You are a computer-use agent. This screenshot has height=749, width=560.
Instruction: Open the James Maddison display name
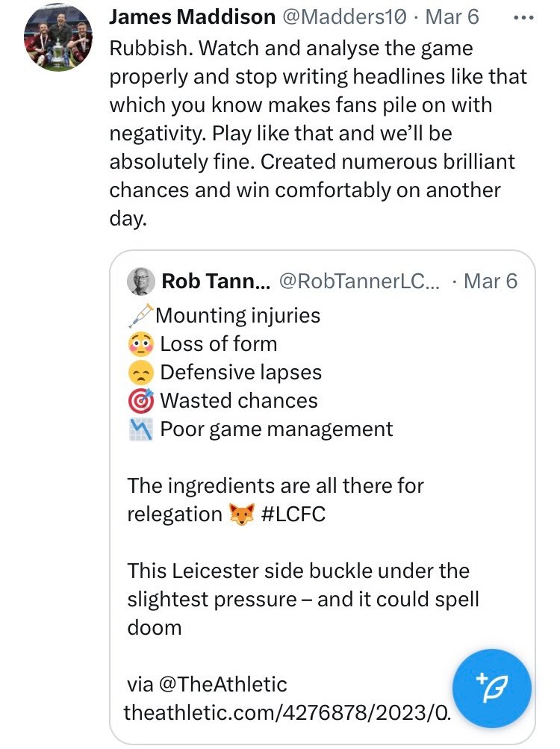click(192, 16)
